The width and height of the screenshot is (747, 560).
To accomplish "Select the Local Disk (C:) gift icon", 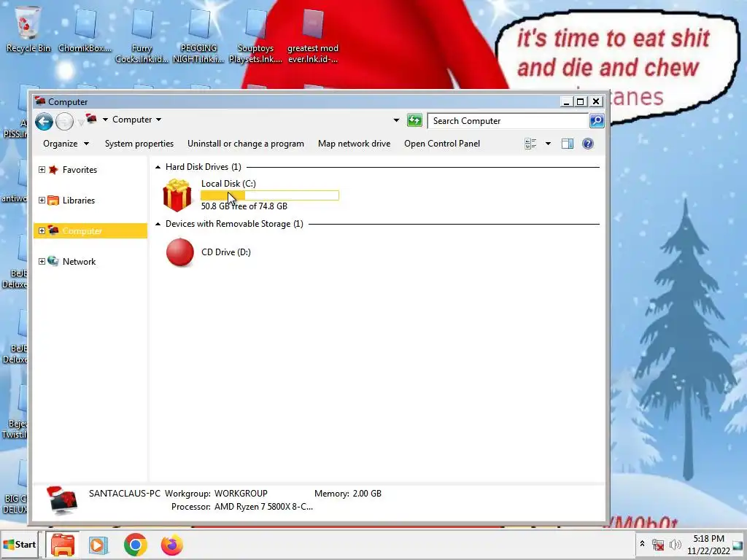I will pos(177,195).
